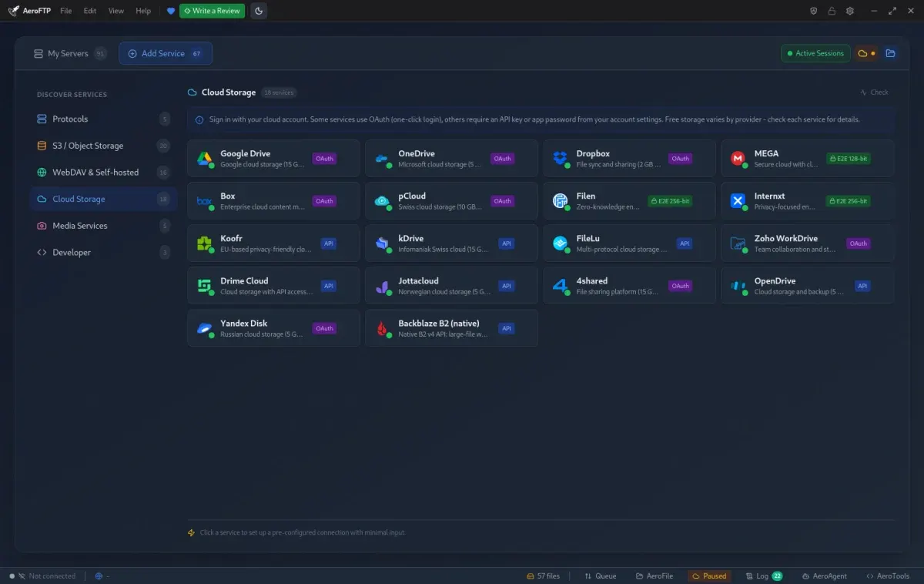The width and height of the screenshot is (924, 584).
Task: Click the Drime Cloud logo icon
Action: pyautogui.click(x=204, y=286)
